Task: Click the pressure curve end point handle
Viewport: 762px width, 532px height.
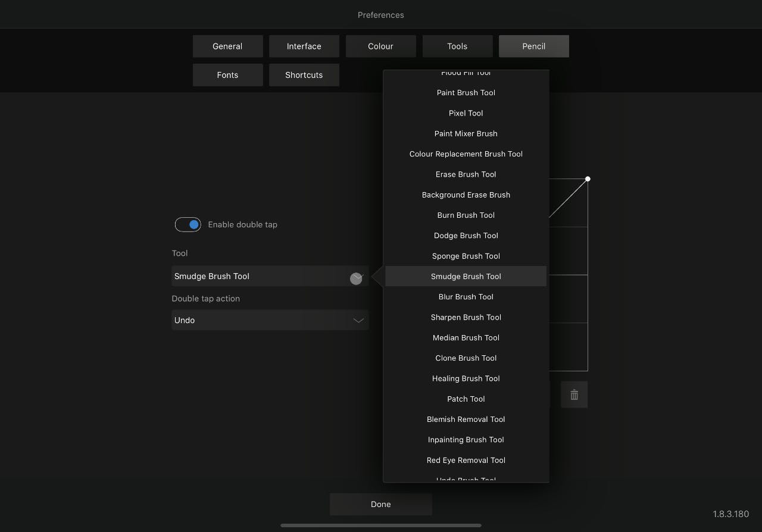Action: coord(588,179)
